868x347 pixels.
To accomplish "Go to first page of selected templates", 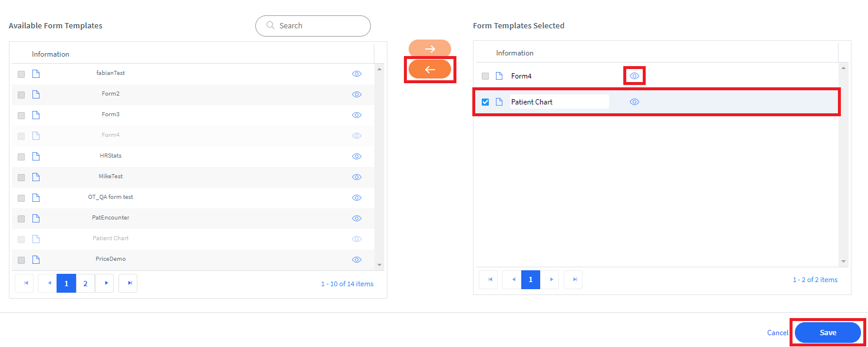I will (488, 280).
